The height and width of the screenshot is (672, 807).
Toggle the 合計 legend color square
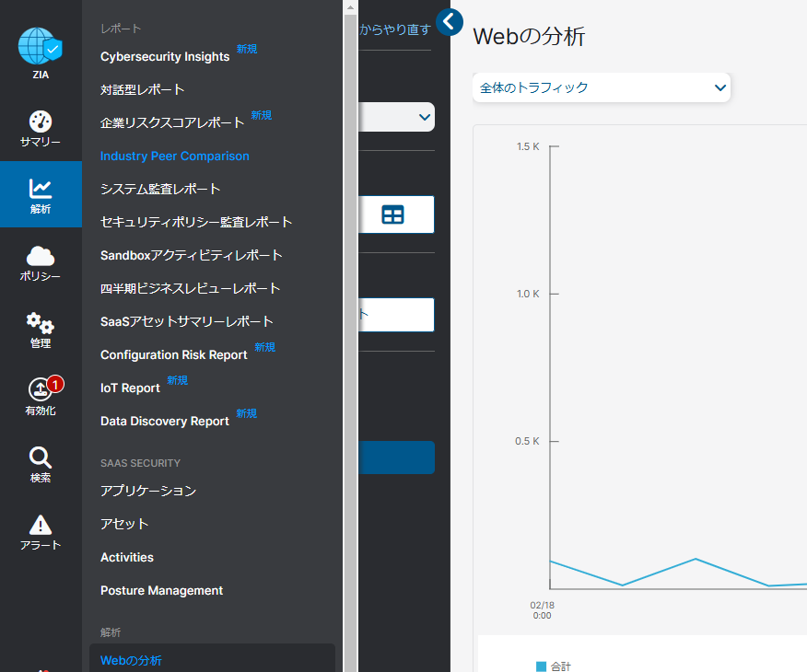[541, 666]
